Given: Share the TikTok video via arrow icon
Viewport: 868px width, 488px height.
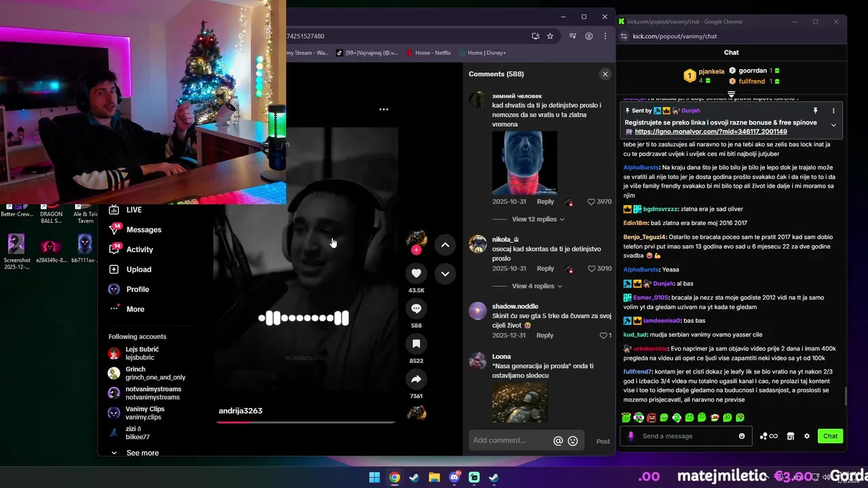Looking at the screenshot, I should click(416, 380).
